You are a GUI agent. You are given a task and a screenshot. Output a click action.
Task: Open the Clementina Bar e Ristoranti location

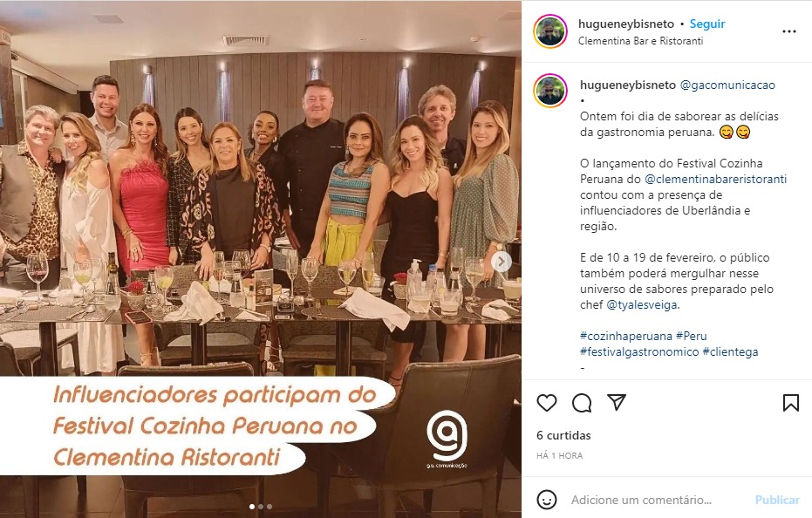coord(640,40)
